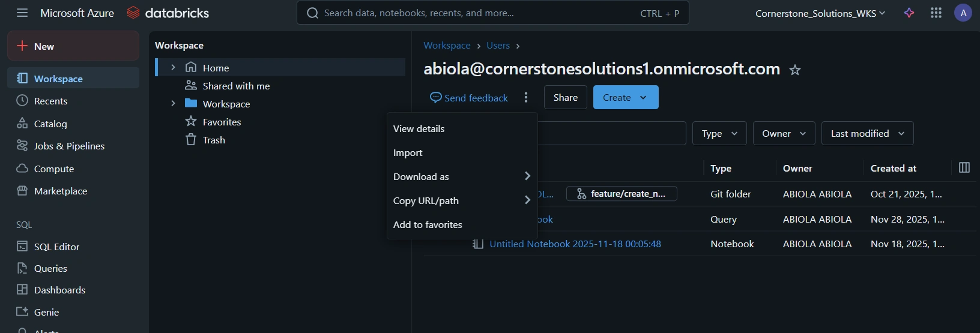Open the hamburger navigation menu
This screenshot has height=333, width=980.
[22, 13]
